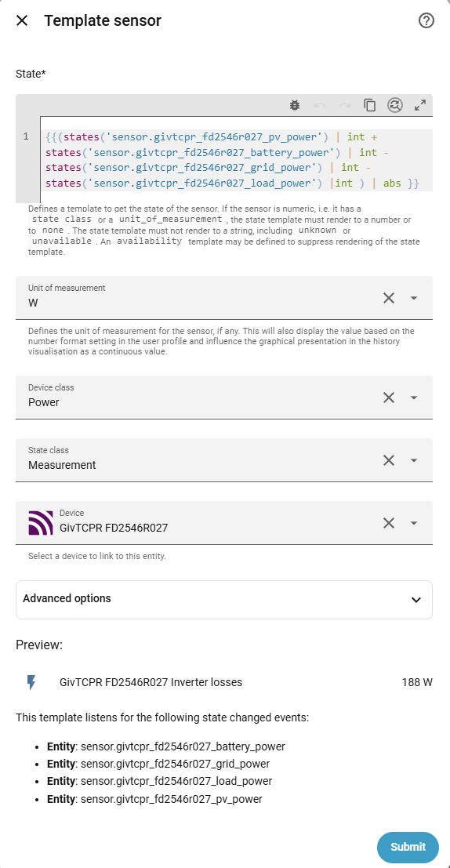Open the help question mark icon
Viewport: 450px width, 868px height.
click(426, 21)
